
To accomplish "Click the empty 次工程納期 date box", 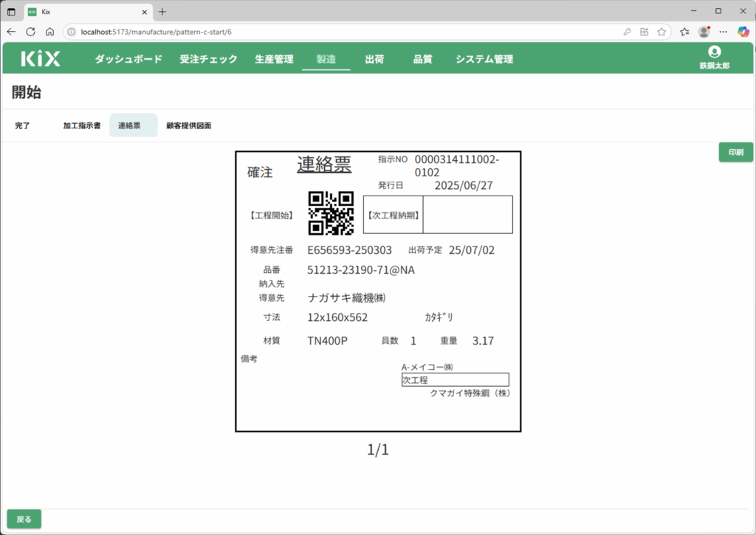I will point(467,215).
